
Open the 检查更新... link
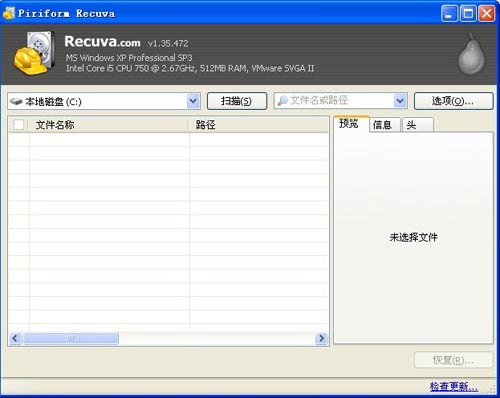pos(454,387)
